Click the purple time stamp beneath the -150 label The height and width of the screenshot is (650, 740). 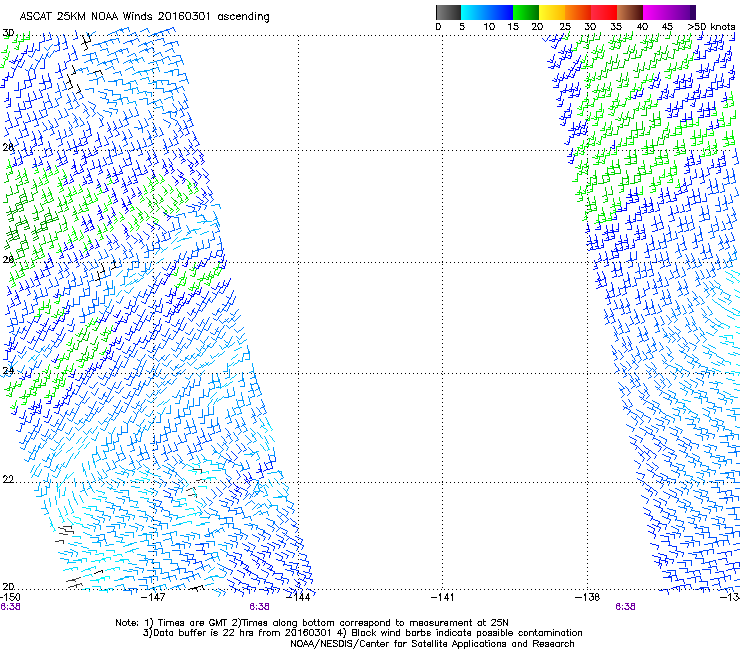10,607
